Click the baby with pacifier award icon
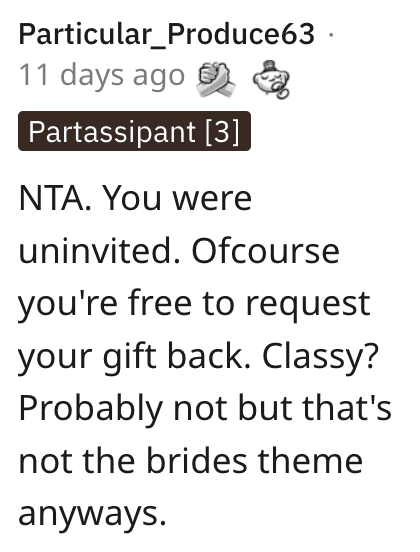This screenshot has height=552, width=420. (x=271, y=80)
